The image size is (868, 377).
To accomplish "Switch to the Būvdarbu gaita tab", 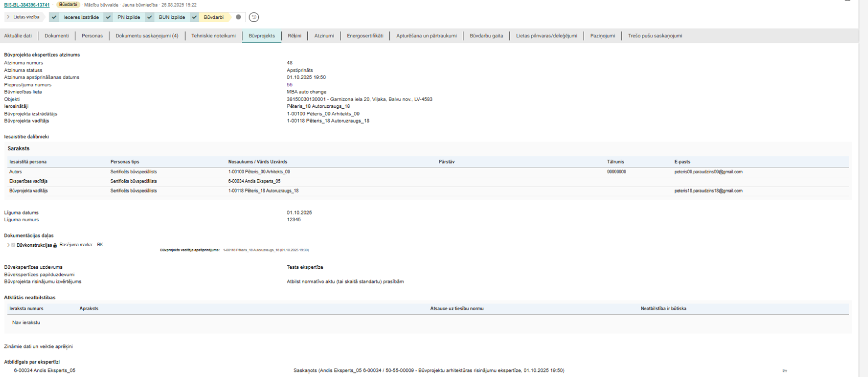I will (486, 36).
